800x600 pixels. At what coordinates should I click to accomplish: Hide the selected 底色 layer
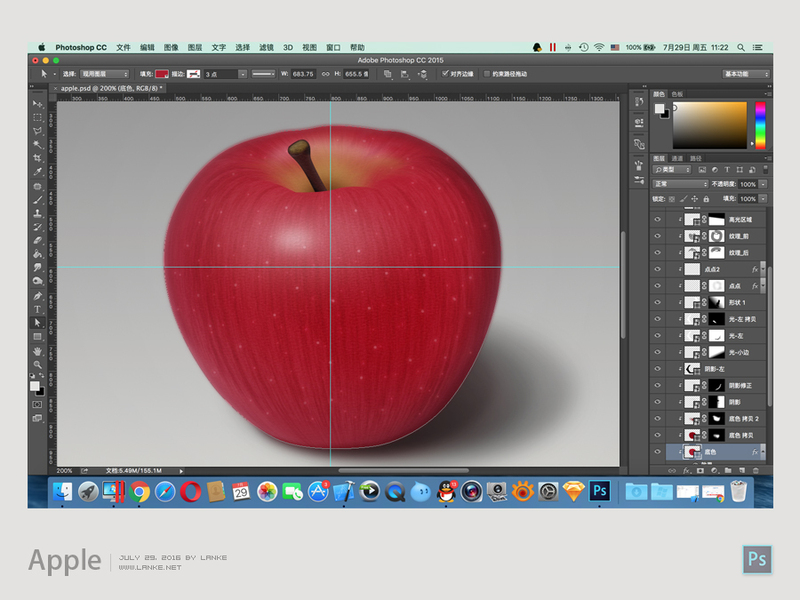[657, 452]
